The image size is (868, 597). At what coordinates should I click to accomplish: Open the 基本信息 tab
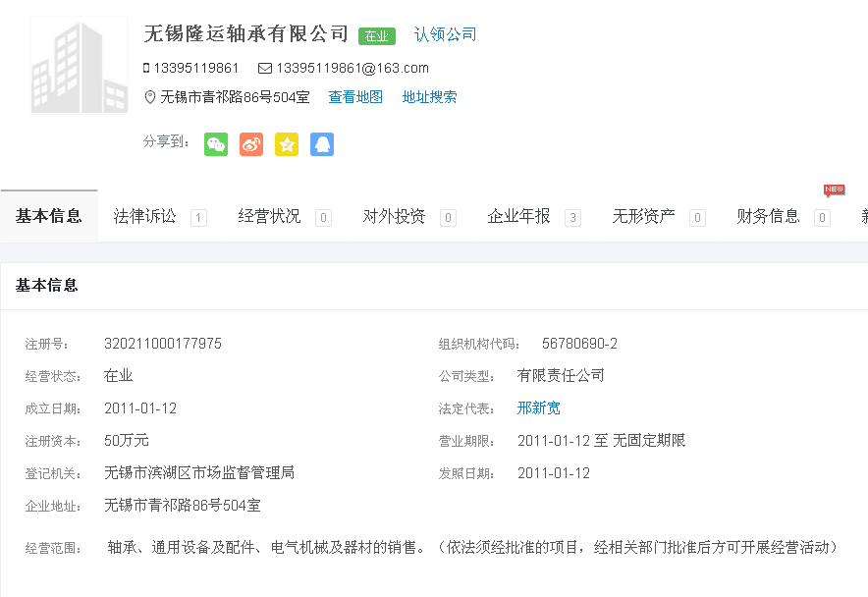pos(49,217)
